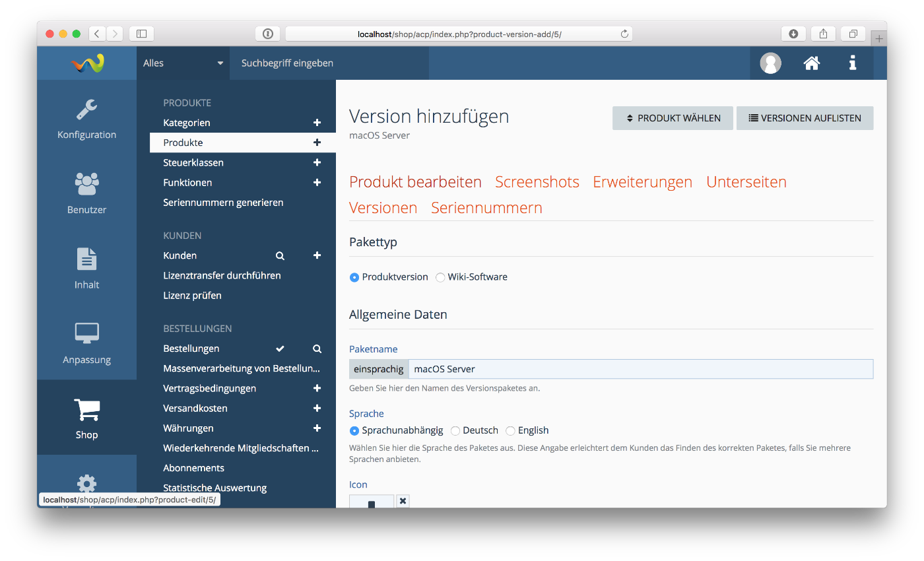Click into the Paketname text field
The width and height of the screenshot is (924, 561).
tap(640, 369)
